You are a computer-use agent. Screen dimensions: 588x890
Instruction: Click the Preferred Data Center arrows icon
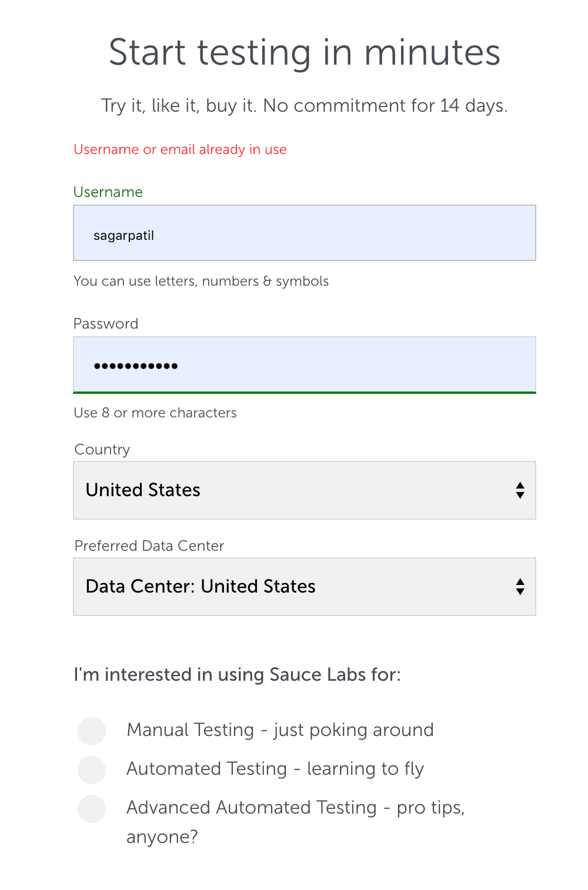(520, 587)
